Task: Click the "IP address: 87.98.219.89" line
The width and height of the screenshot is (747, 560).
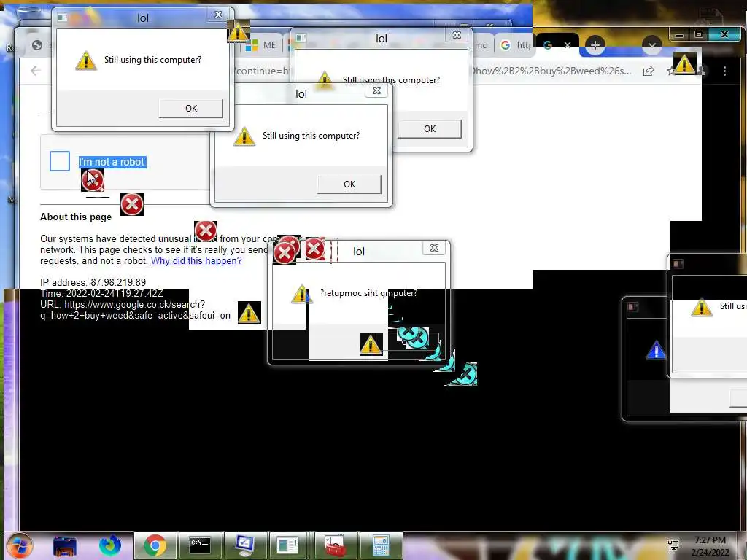Action: [93, 282]
